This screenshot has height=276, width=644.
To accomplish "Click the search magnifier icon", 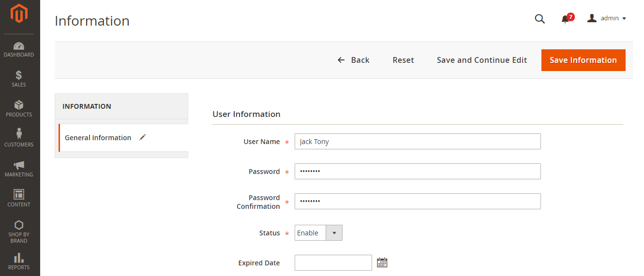I will click(539, 19).
